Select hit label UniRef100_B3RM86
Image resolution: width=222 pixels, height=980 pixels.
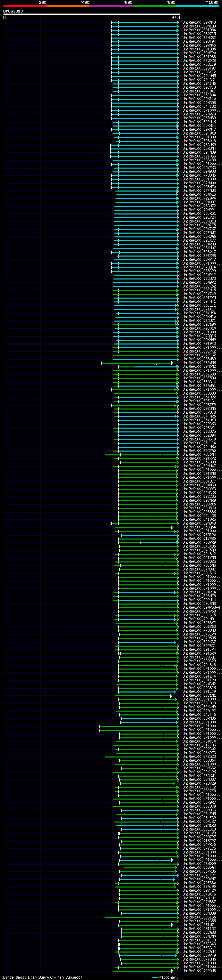pyautogui.click(x=199, y=718)
